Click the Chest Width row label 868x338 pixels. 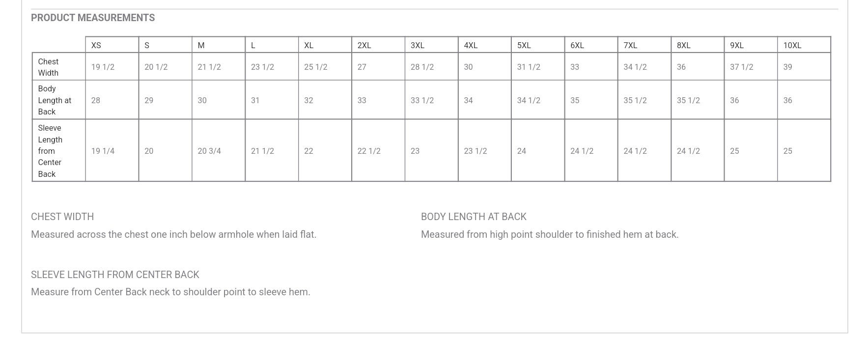pos(48,67)
